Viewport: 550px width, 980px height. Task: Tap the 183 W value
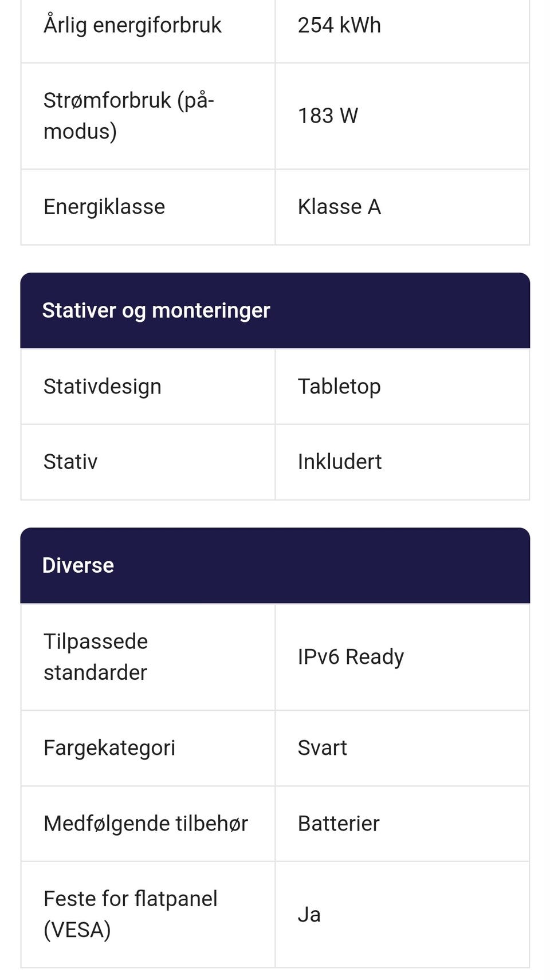pos(328,116)
